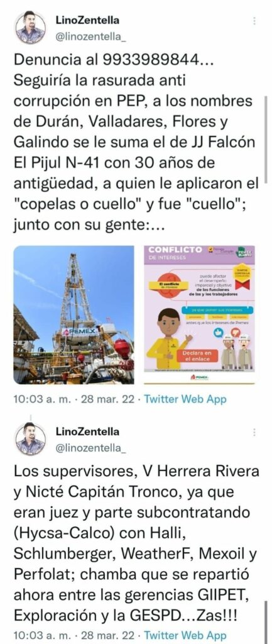Click the LinoZentella display name in first tweet

pyautogui.click(x=87, y=20)
